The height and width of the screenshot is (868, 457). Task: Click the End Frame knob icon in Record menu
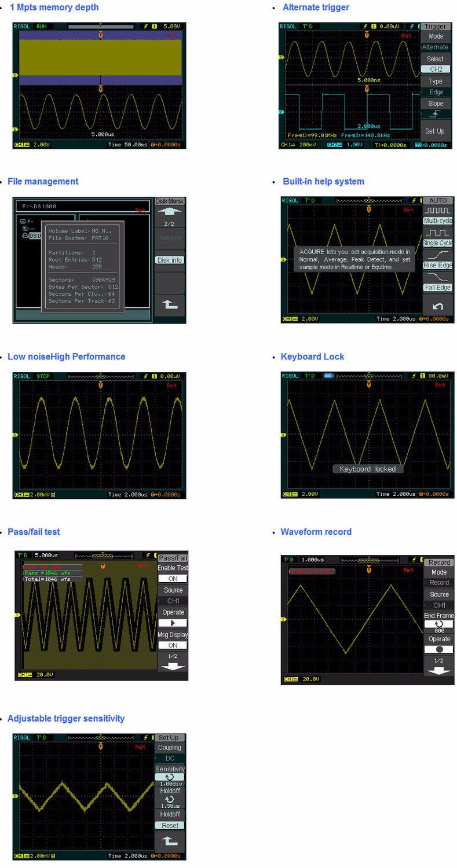click(439, 624)
